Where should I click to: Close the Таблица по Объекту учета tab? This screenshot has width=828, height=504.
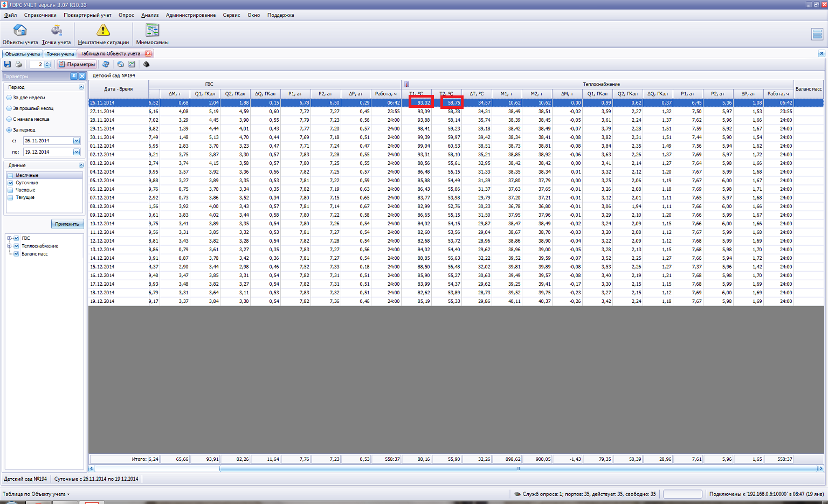coord(148,53)
